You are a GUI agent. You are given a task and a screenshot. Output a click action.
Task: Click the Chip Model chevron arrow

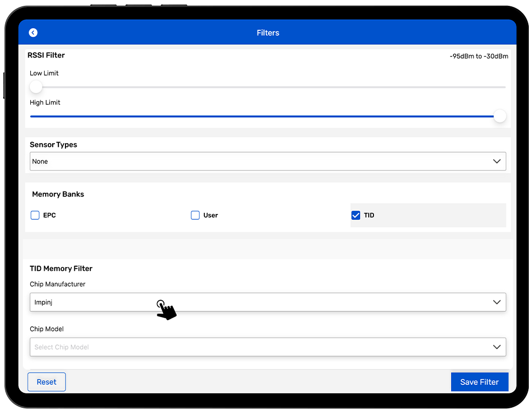point(496,347)
